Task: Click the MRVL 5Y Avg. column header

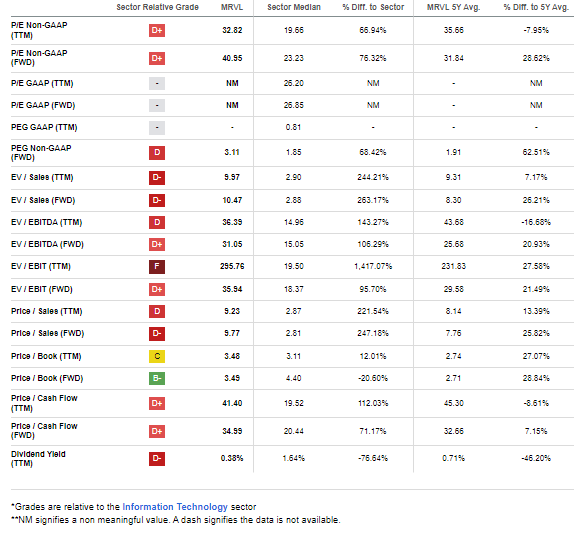Action: point(453,7)
